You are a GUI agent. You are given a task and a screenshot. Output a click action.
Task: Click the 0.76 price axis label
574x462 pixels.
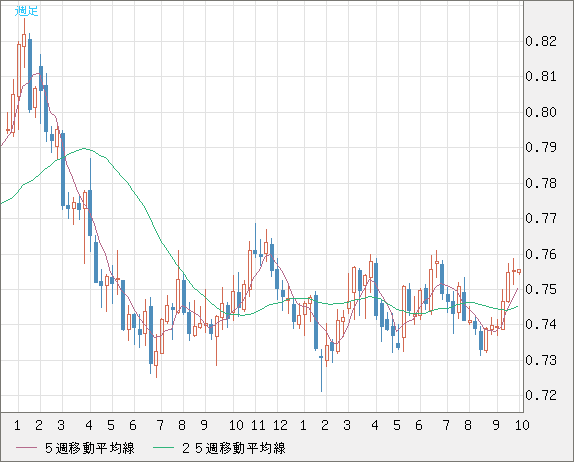click(x=541, y=254)
